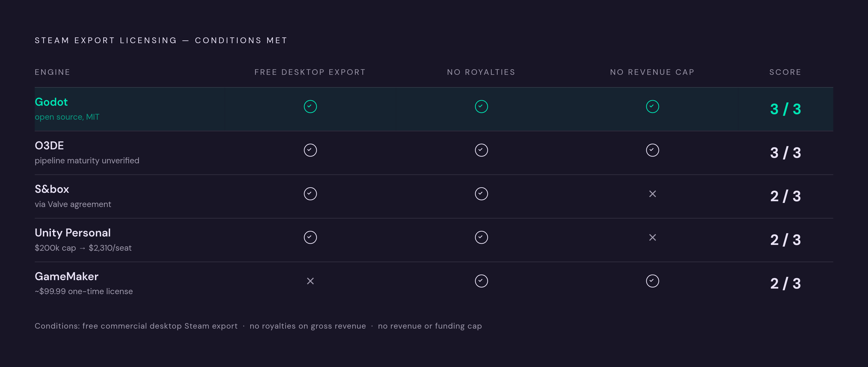Click Unity Personal's No Revenue Cap cross
868x367 pixels.
pos(652,237)
